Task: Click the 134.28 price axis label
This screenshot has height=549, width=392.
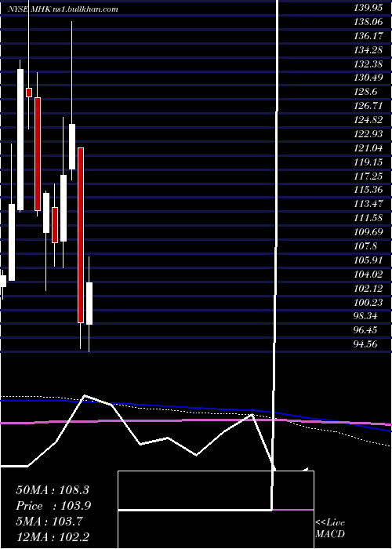Action: [x=368, y=50]
